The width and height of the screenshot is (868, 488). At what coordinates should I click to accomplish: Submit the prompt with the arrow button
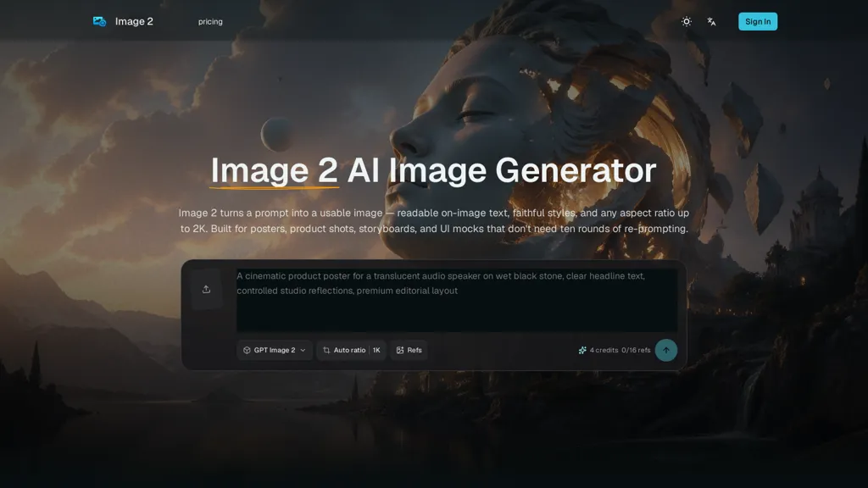pyautogui.click(x=666, y=350)
